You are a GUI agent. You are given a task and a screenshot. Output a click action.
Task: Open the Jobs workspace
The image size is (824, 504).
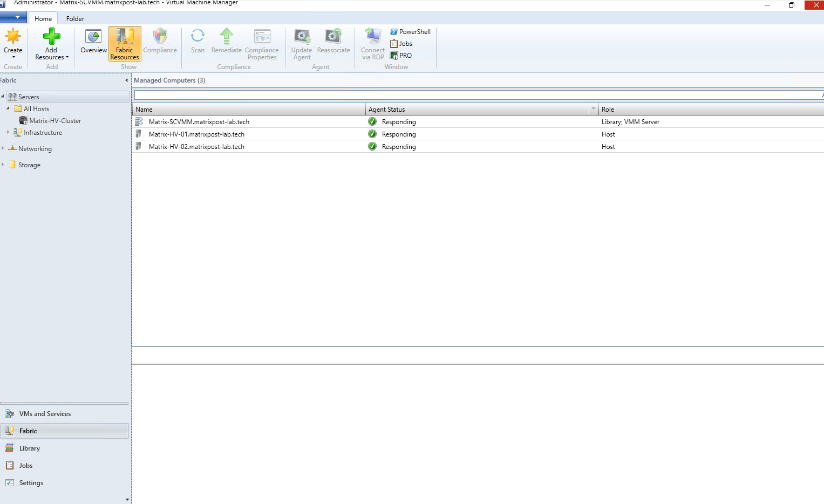click(64, 466)
